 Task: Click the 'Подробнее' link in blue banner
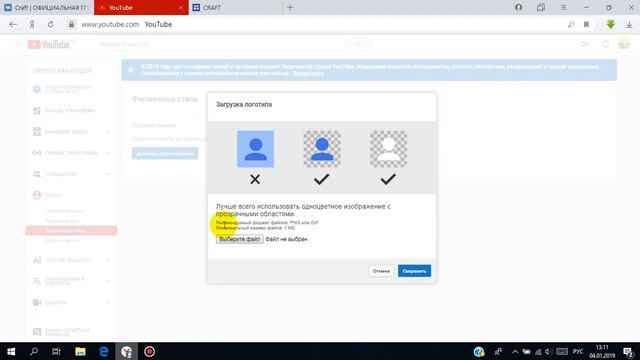pos(307,73)
